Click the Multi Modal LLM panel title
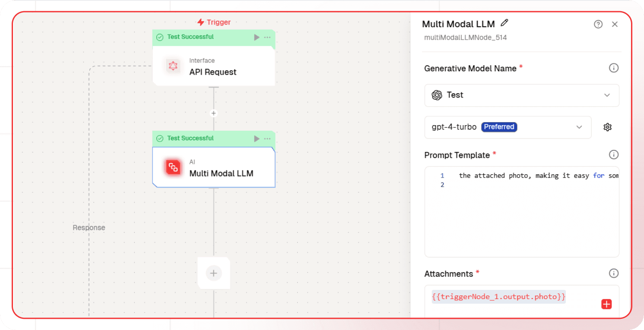The width and height of the screenshot is (644, 330). (458, 24)
